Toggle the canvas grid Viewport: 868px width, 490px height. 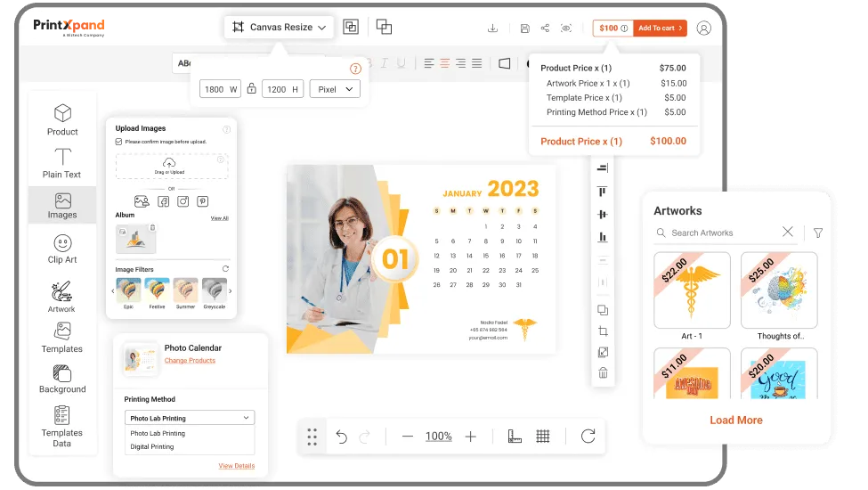(x=543, y=437)
